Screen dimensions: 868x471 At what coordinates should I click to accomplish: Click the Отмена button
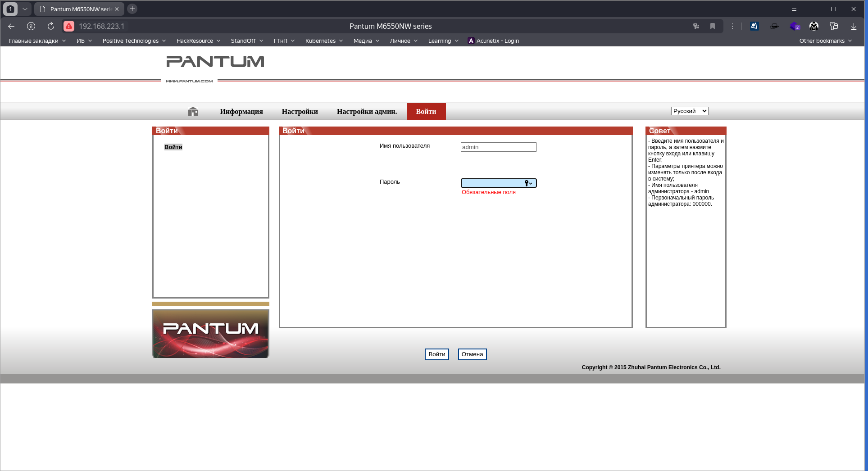(x=473, y=354)
